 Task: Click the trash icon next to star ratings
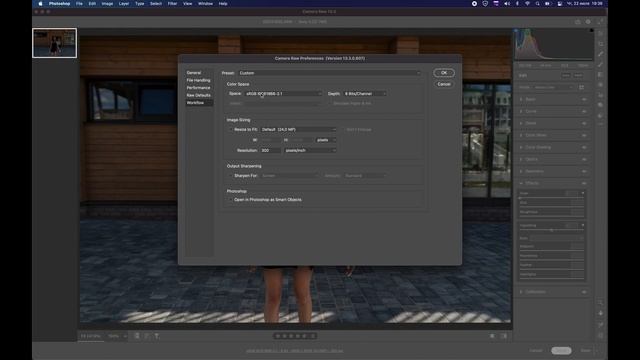coord(313,336)
